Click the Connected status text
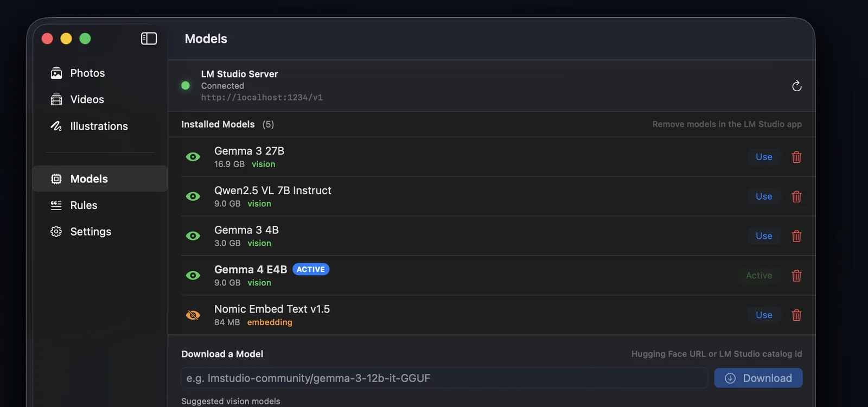Image resolution: width=868 pixels, height=407 pixels. pos(222,86)
